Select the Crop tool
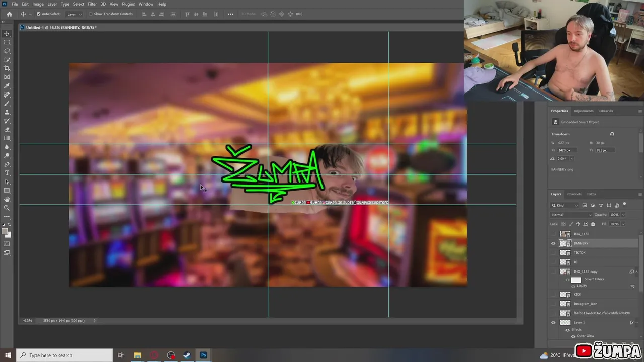 click(7, 68)
